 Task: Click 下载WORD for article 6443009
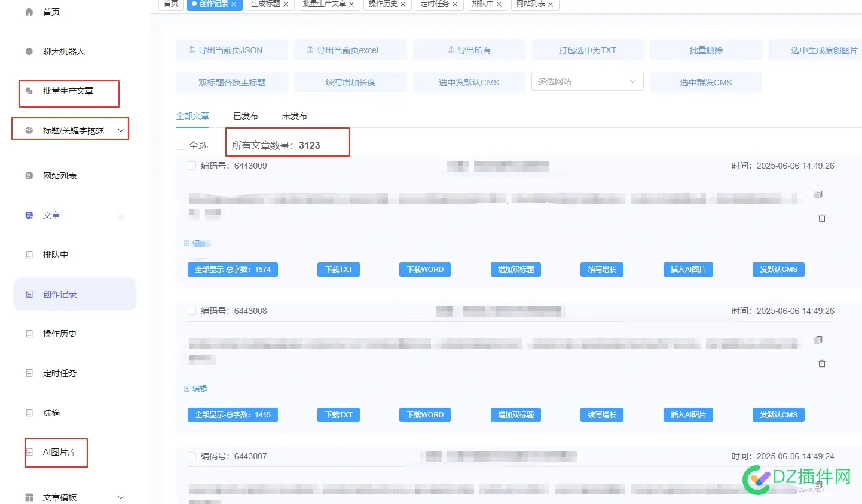point(425,270)
